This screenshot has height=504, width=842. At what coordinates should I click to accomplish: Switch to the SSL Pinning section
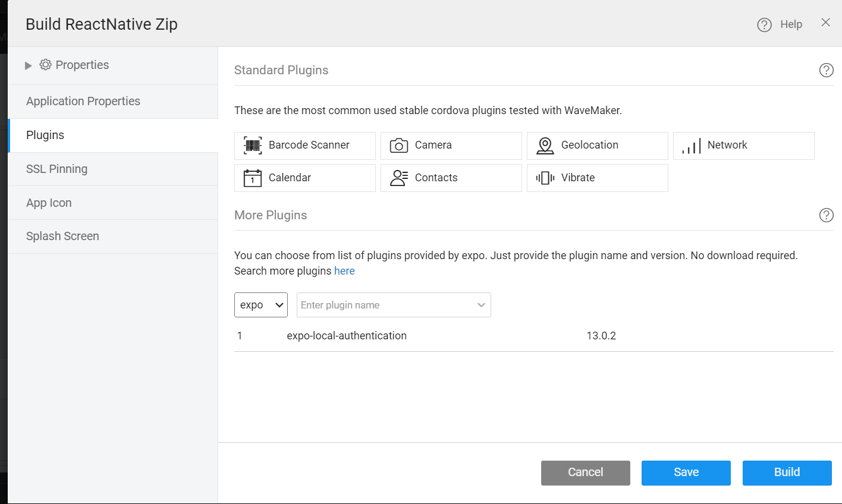[56, 169]
